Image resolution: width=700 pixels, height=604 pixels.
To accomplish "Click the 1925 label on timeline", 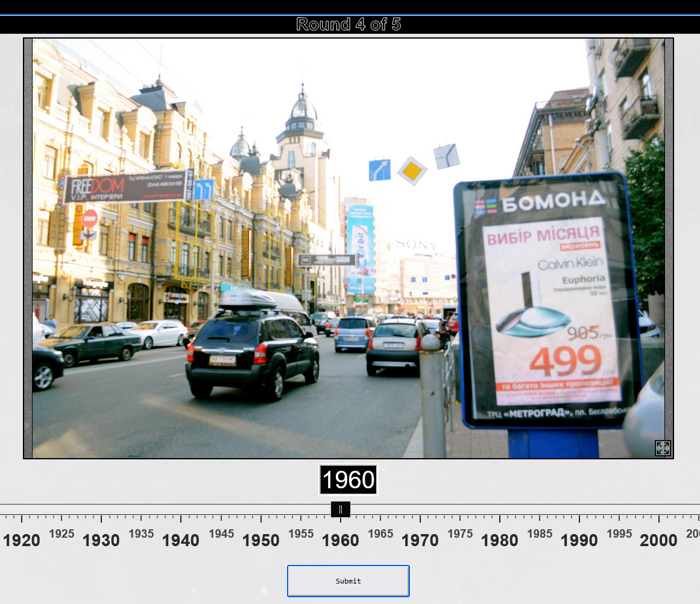I will point(61,533).
